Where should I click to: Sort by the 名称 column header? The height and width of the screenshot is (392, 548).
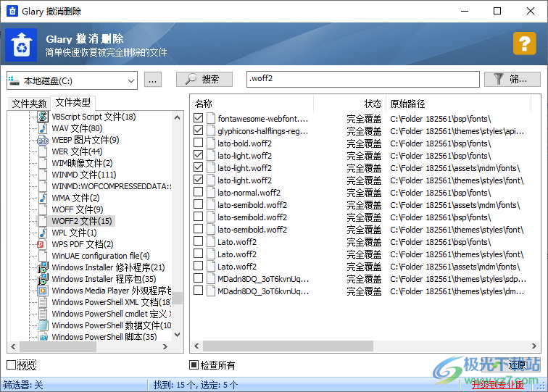252,104
